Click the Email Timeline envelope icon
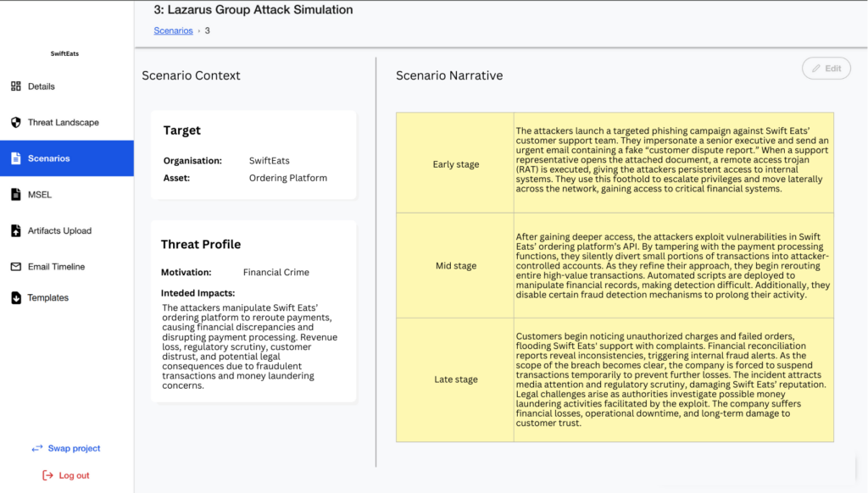This screenshot has height=493, width=868. pos(15,267)
